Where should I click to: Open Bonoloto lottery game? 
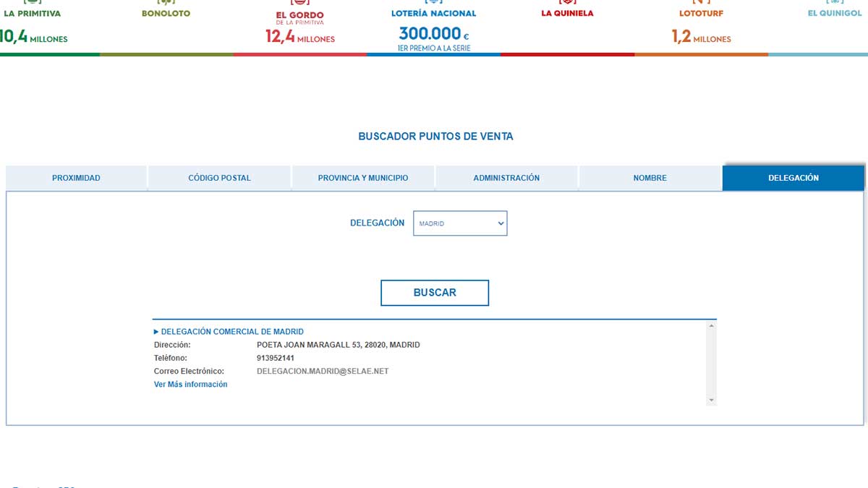(x=166, y=14)
